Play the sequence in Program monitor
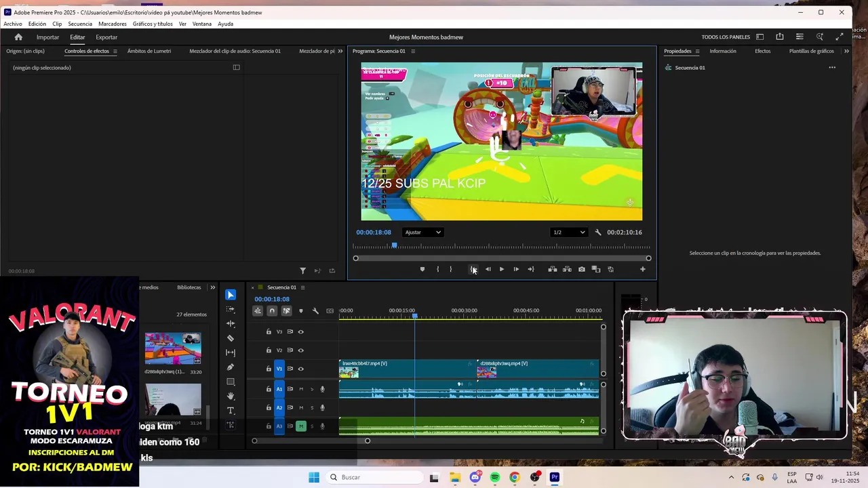Image resolution: width=868 pixels, height=488 pixels. (x=502, y=269)
